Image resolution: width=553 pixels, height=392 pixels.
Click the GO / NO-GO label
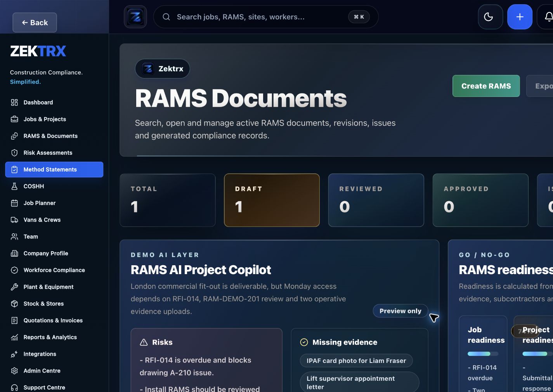click(484, 255)
